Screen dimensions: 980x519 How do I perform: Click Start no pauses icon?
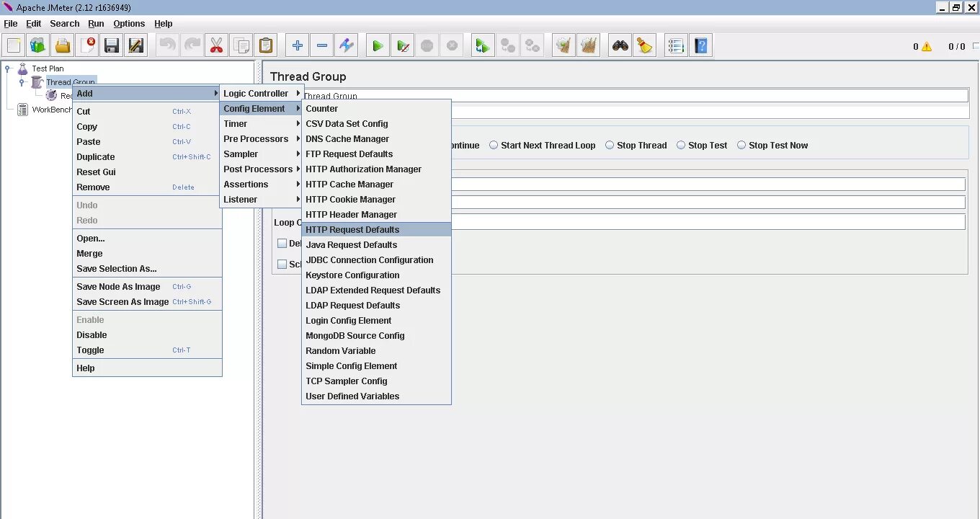402,46
